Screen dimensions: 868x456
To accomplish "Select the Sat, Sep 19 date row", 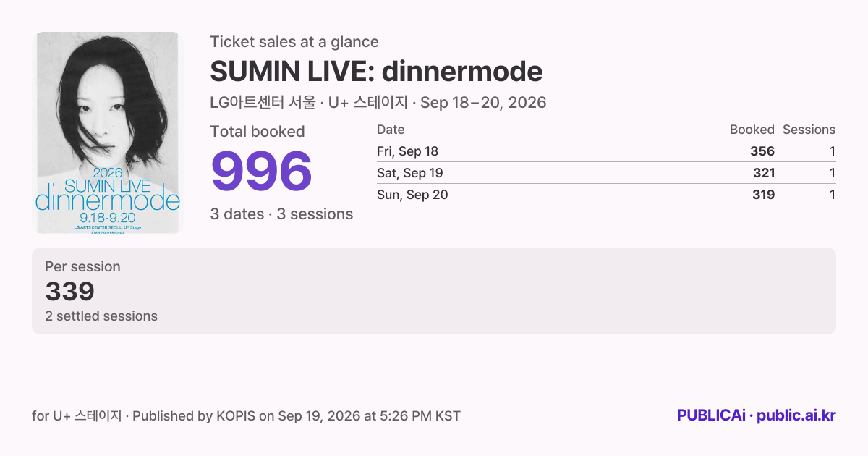I will pyautogui.click(x=606, y=173).
